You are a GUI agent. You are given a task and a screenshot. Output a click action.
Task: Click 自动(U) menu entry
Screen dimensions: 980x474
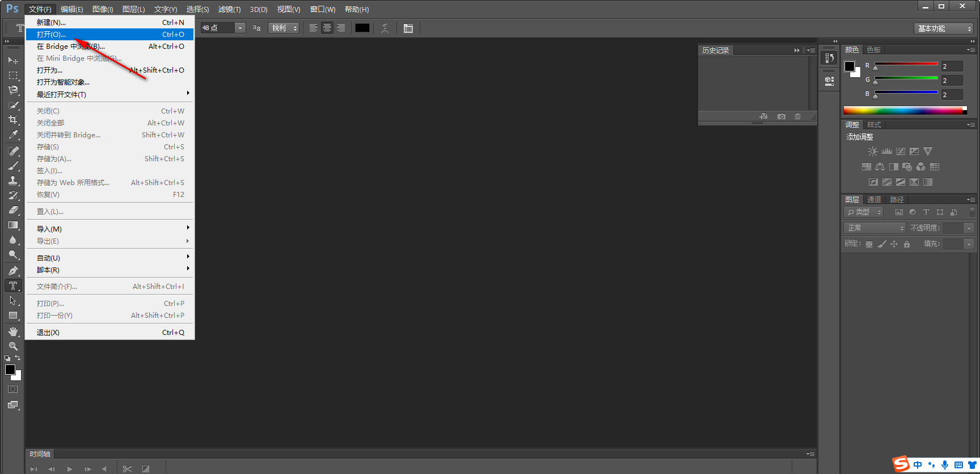tap(110, 258)
